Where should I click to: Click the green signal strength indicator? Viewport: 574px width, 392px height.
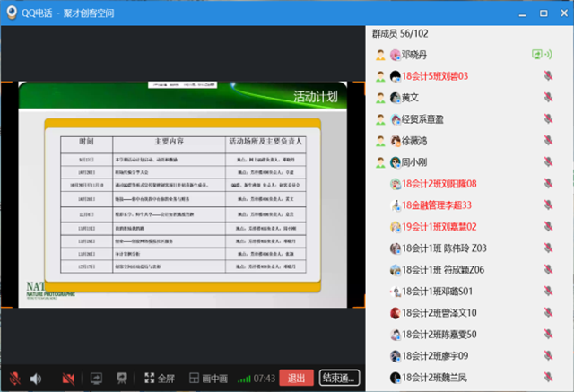coord(244,378)
